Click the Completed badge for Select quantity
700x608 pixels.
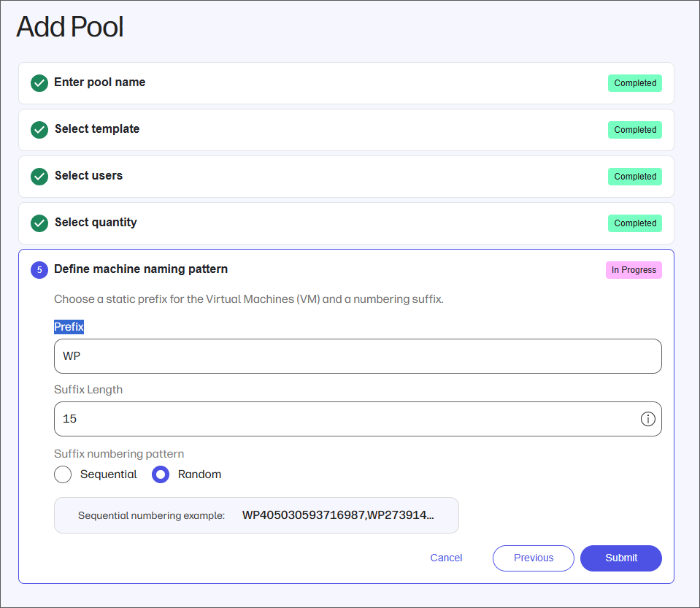click(635, 223)
